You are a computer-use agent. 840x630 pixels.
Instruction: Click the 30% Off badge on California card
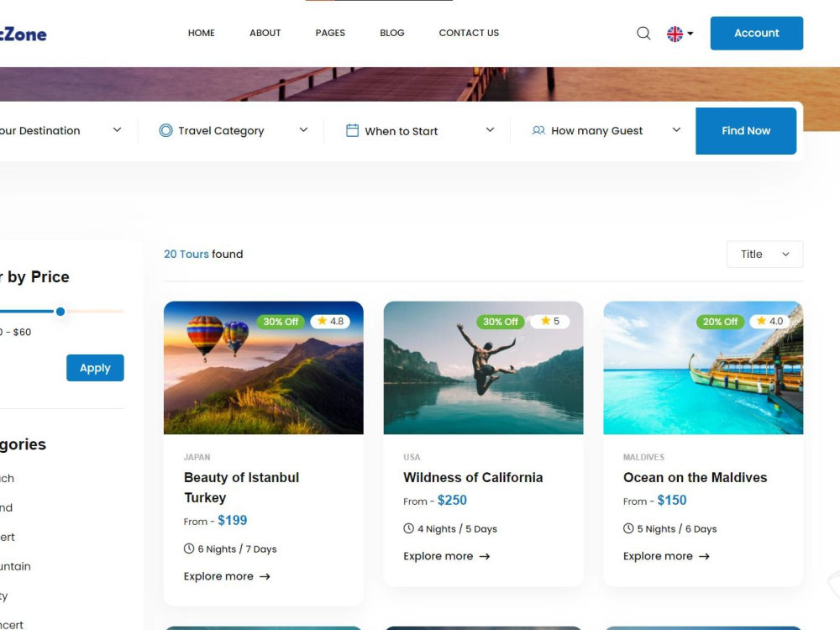(x=501, y=322)
